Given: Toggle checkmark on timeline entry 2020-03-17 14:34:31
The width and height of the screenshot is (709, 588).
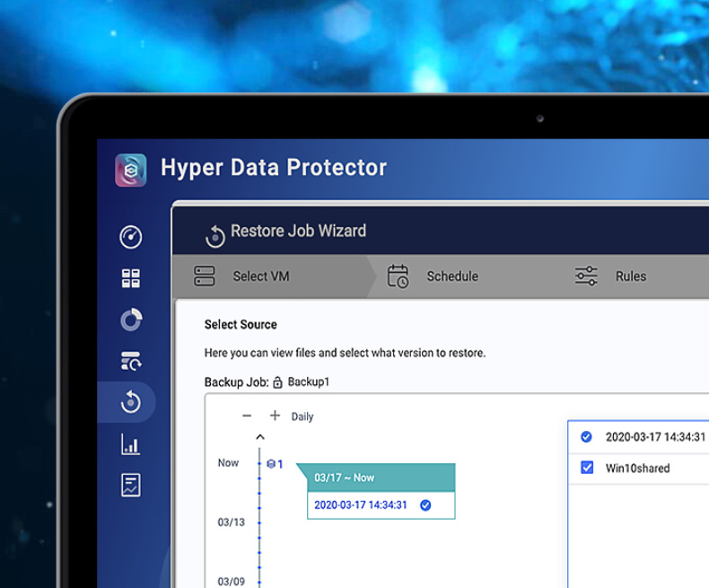Looking at the screenshot, I should [425, 505].
